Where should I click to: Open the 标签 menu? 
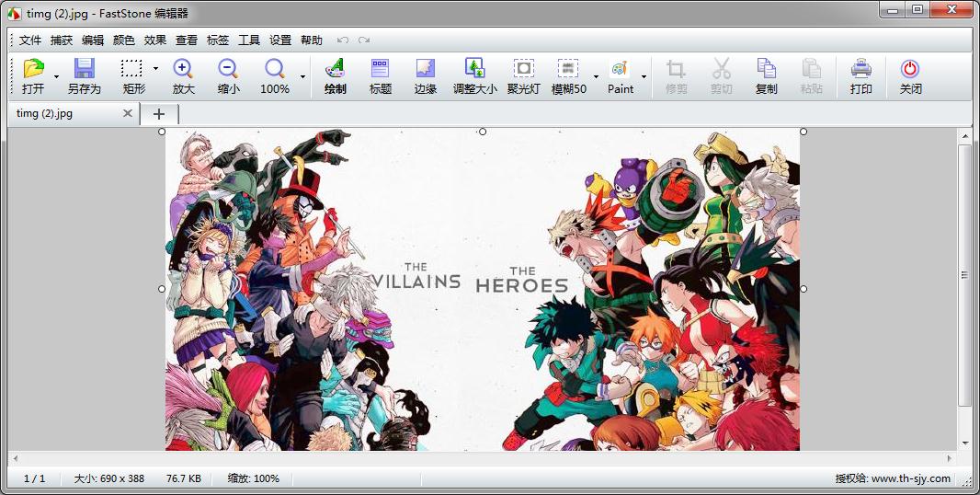pyautogui.click(x=218, y=40)
